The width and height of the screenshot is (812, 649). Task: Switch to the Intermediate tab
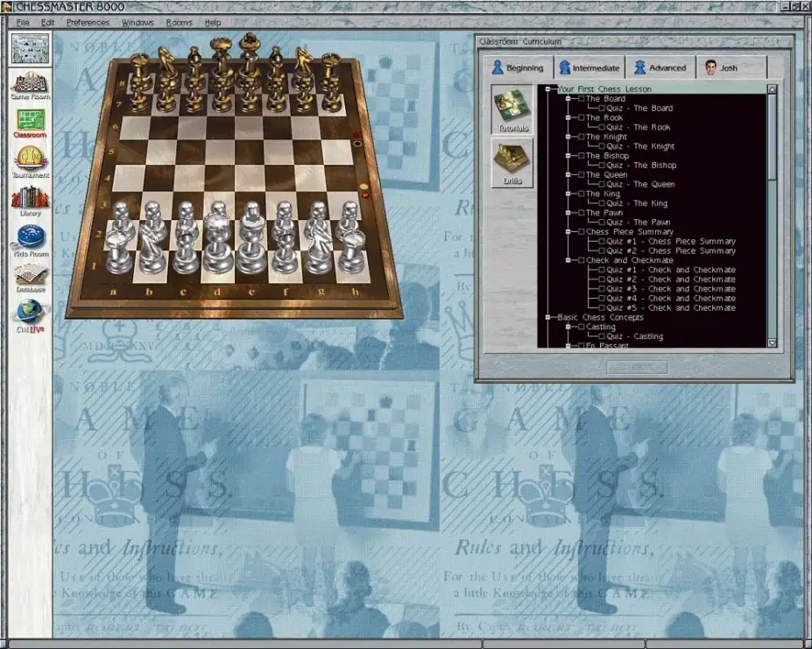(590, 67)
